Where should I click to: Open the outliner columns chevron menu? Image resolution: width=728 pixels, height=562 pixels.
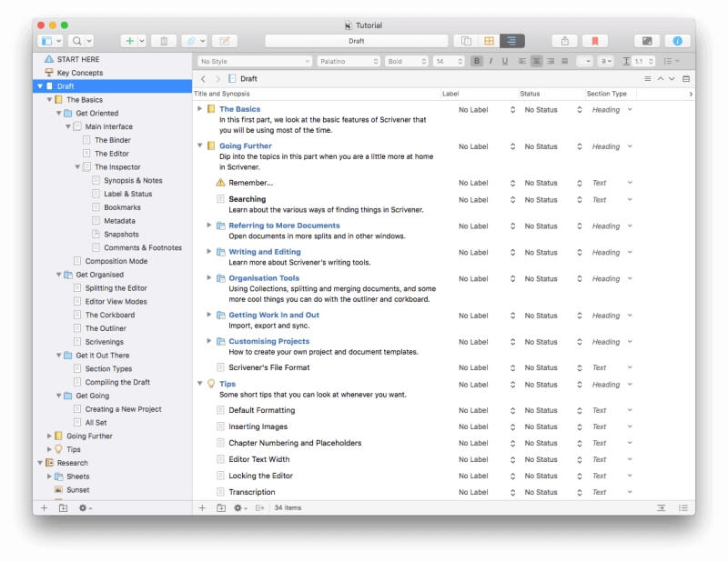[x=691, y=94]
